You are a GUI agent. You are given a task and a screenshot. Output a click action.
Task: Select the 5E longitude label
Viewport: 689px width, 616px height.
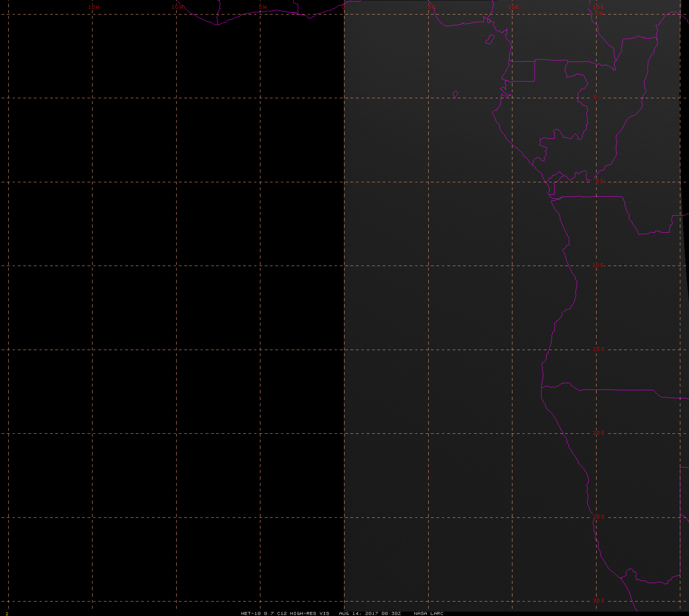coord(432,7)
